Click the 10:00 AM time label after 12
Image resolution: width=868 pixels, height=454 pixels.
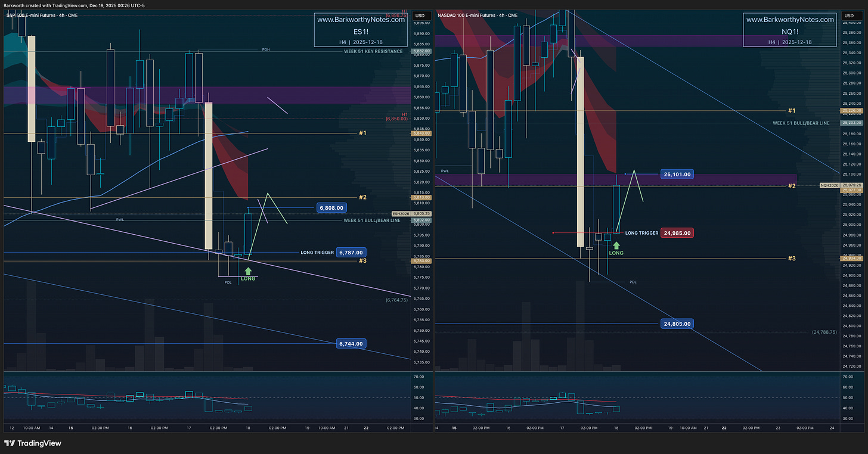click(32, 428)
